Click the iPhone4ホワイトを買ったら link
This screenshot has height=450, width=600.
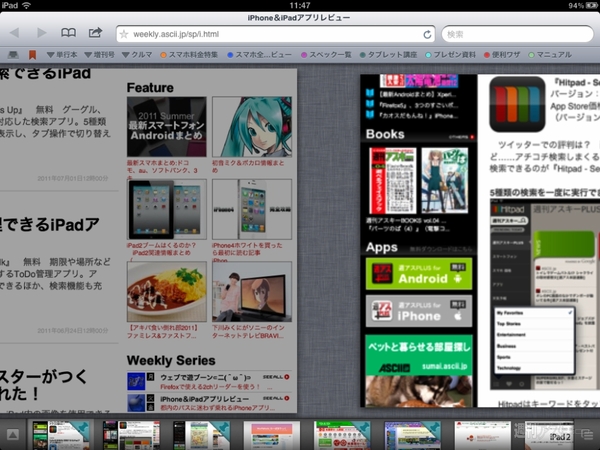247,251
